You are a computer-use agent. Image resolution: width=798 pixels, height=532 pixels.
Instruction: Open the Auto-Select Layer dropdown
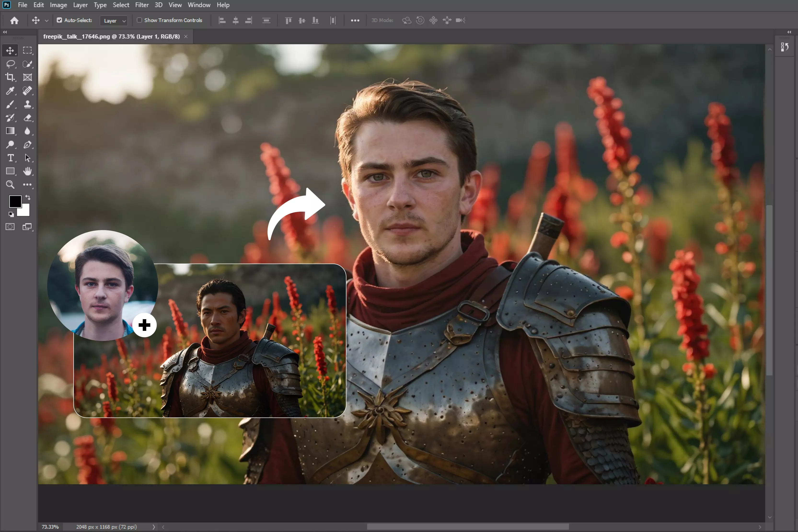click(114, 20)
